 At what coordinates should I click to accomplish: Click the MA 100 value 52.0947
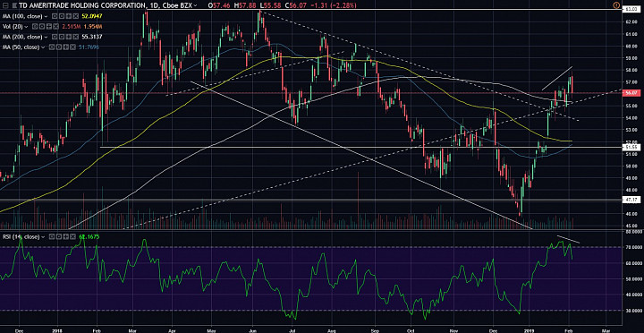tap(92, 16)
